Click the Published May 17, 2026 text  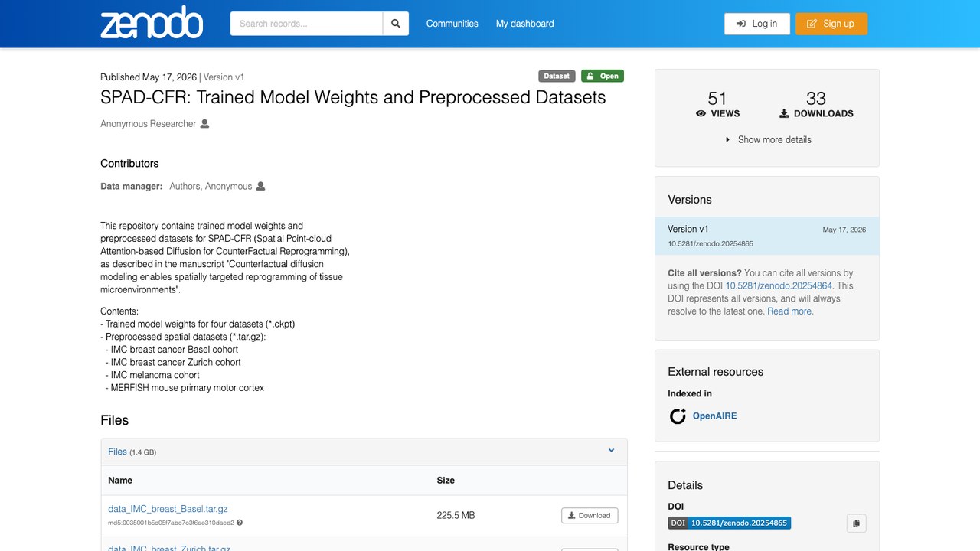click(x=149, y=77)
